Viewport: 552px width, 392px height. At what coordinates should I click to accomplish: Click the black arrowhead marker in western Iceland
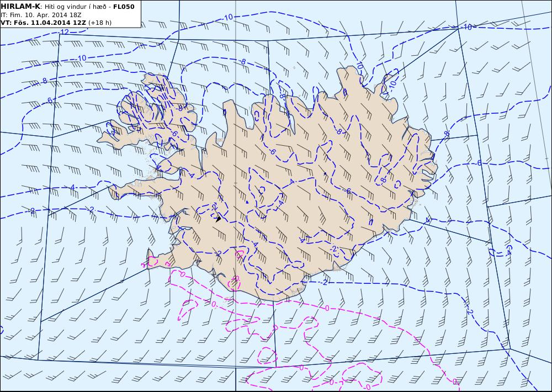[218, 219]
